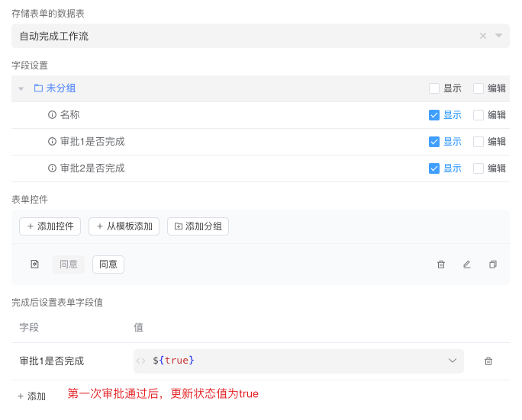Image resolution: width=522 pixels, height=420 pixels.
Task: Delete the 审批1是否完成 field value row
Action: [488, 361]
